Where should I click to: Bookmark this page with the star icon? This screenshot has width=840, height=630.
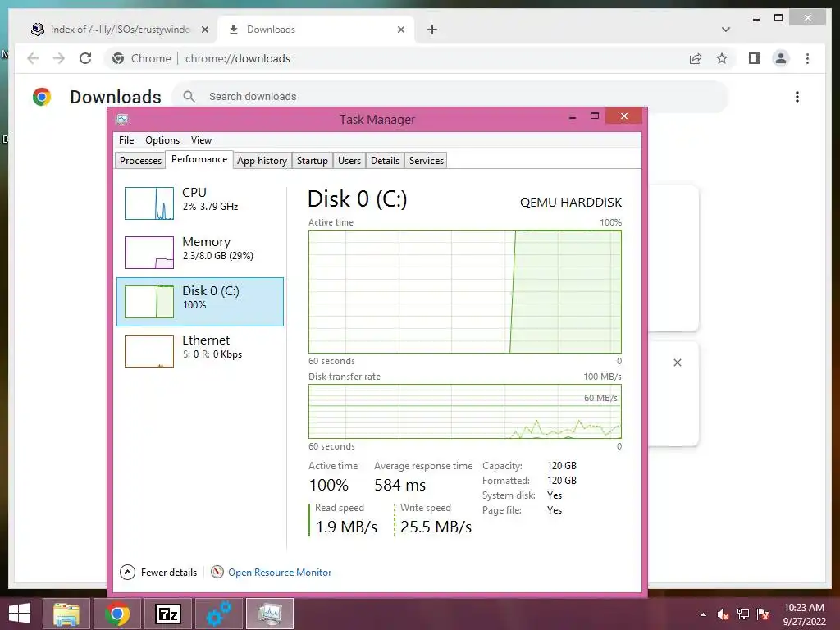click(x=722, y=58)
